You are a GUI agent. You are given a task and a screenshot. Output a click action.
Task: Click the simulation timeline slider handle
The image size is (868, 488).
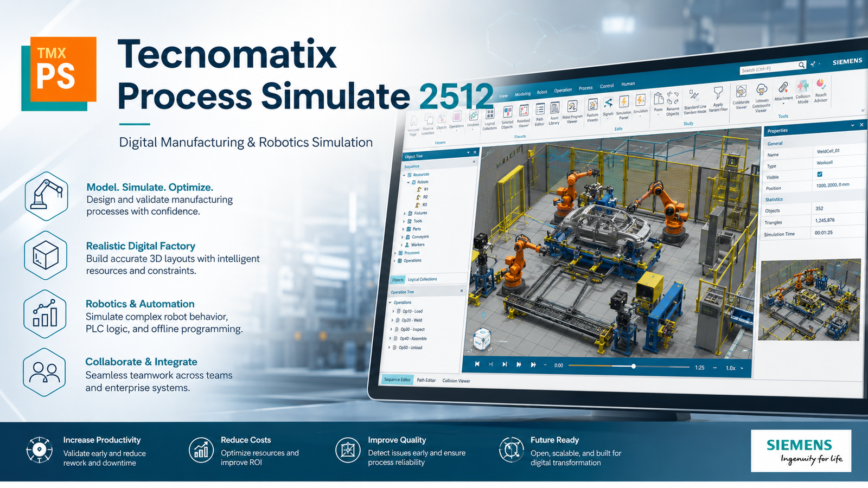click(633, 367)
